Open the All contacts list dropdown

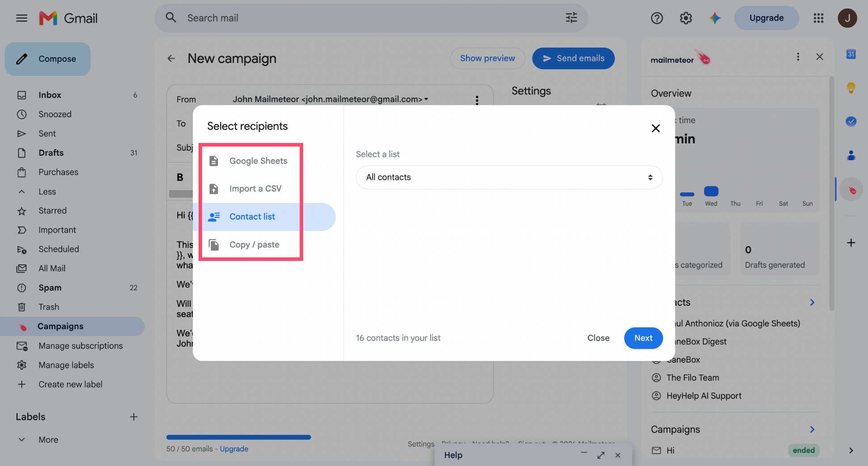[x=509, y=177]
